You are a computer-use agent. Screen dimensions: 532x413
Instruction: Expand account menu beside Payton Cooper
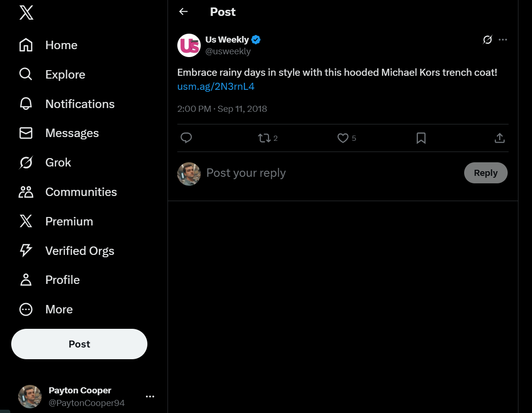pos(150,397)
